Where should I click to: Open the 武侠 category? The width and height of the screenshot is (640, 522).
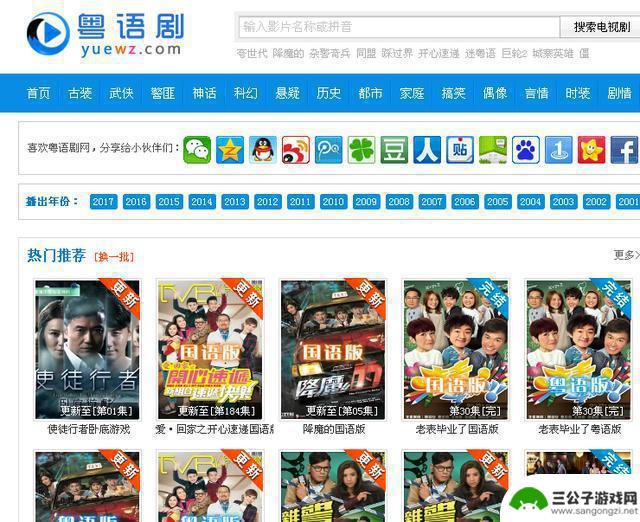tap(121, 93)
